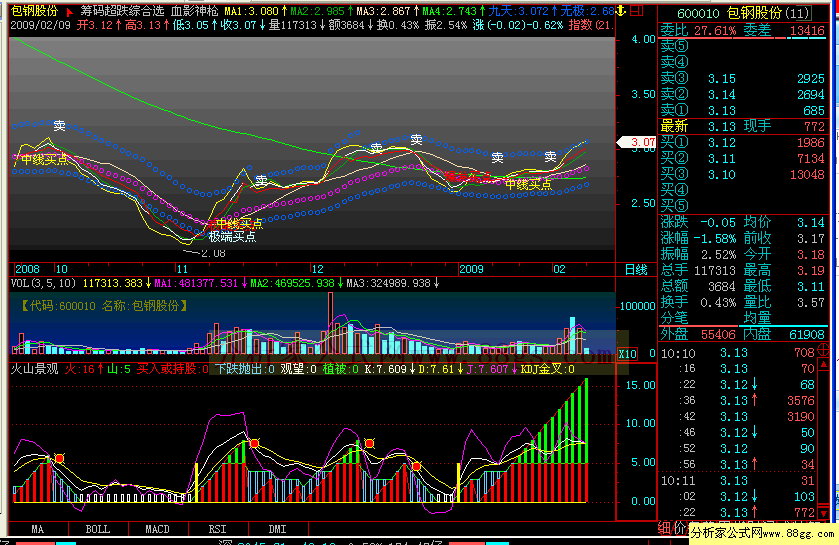Click the 买② bid row at 3.11
The image size is (839, 545).
[743, 159]
